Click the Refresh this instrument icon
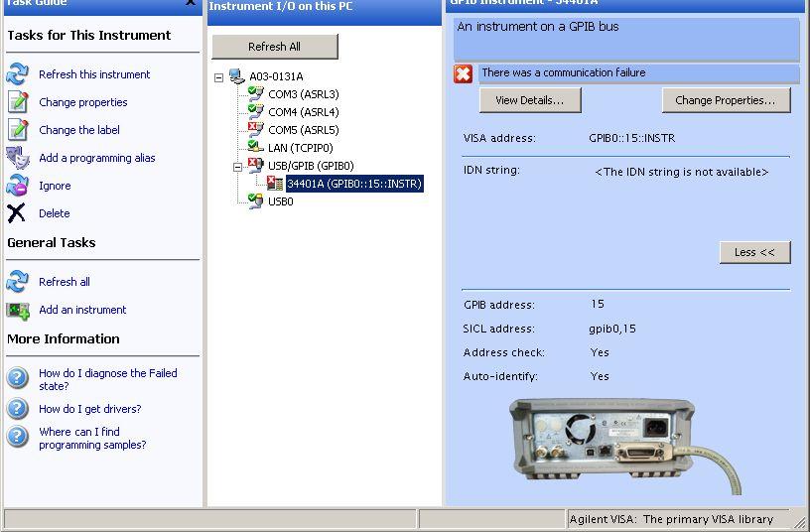Image resolution: width=810 pixels, height=532 pixels. point(17,74)
